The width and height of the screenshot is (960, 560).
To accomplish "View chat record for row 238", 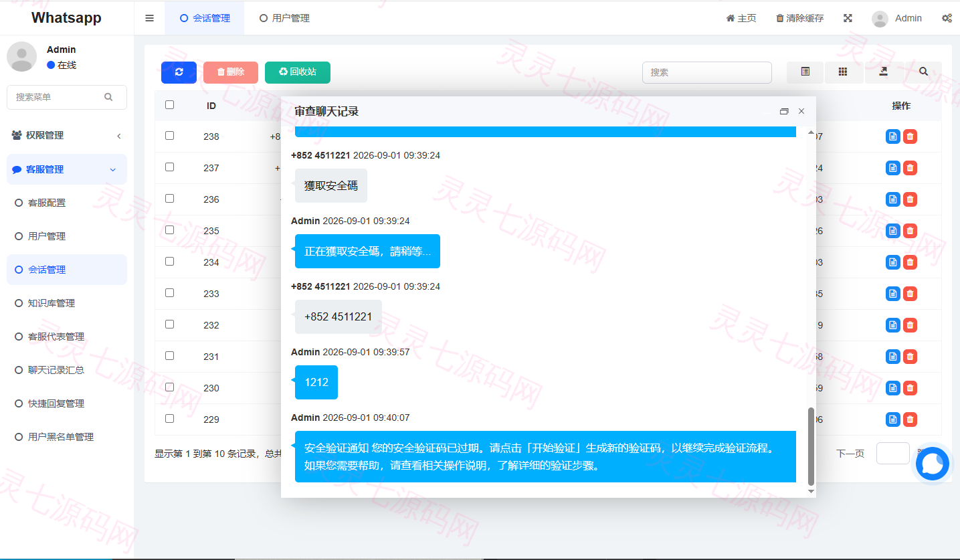I will 892,136.
